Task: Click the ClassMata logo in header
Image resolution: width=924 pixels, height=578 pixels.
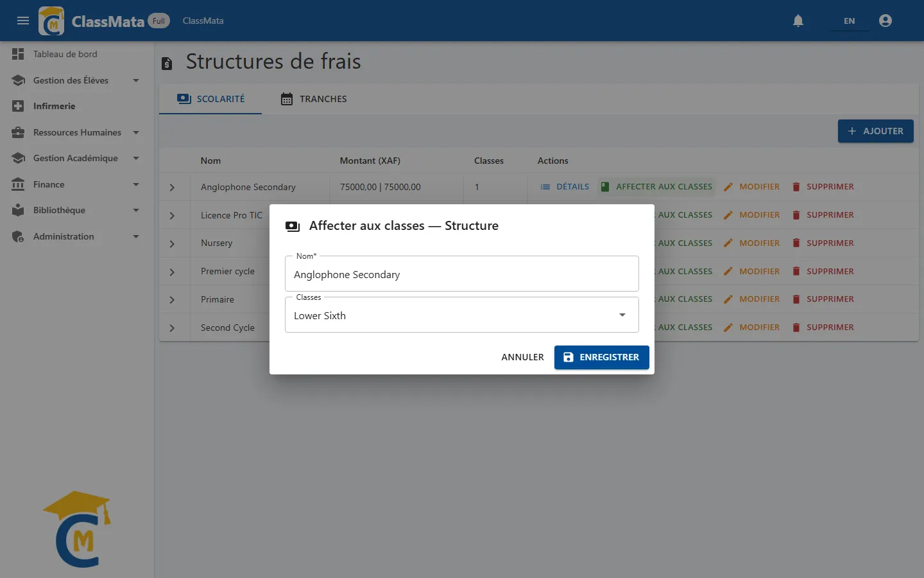Action: point(51,21)
